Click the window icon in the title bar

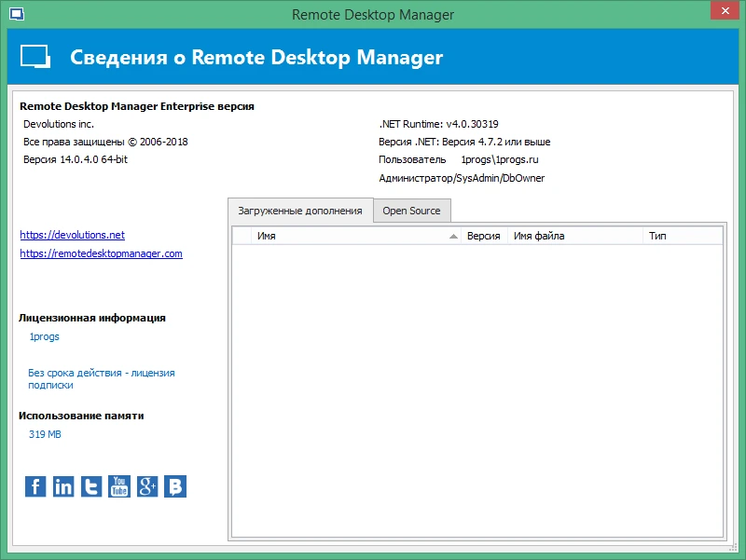(x=16, y=14)
